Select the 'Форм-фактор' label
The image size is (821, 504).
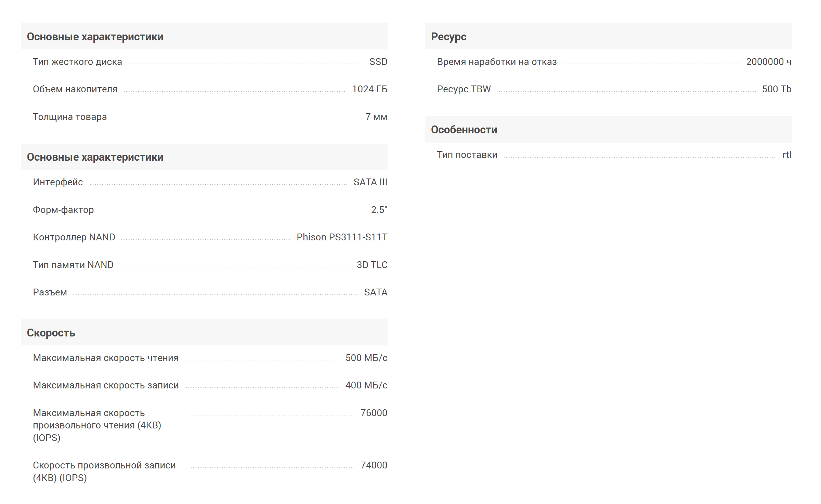(x=63, y=210)
